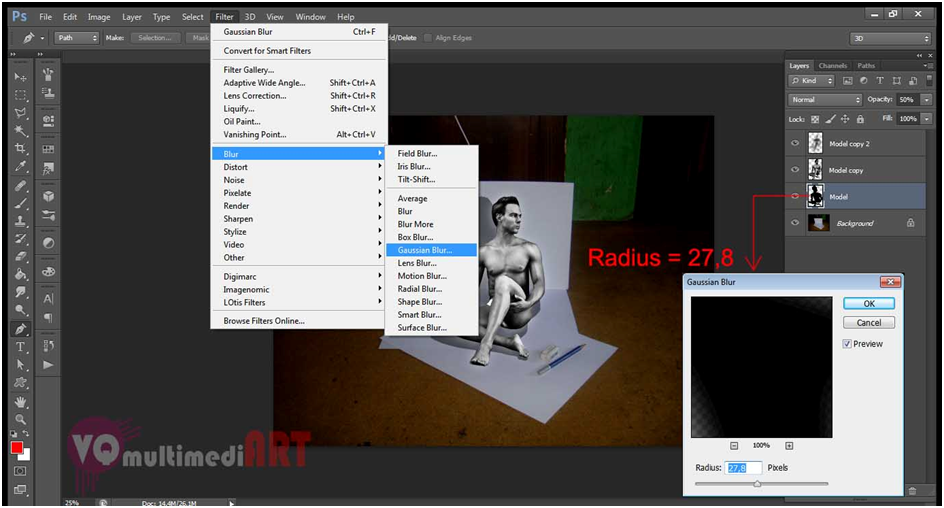Click the red foreground color swatch
This screenshot has width=944, height=508.
point(16,447)
